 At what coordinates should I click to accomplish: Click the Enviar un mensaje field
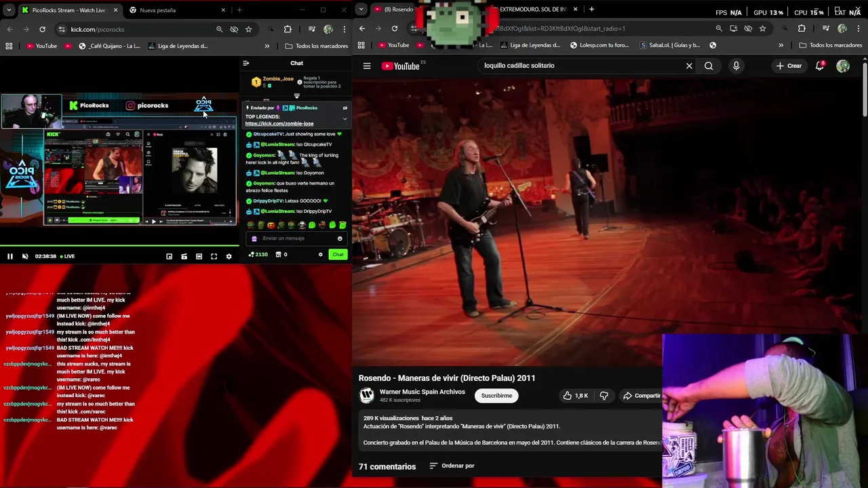[297, 239]
